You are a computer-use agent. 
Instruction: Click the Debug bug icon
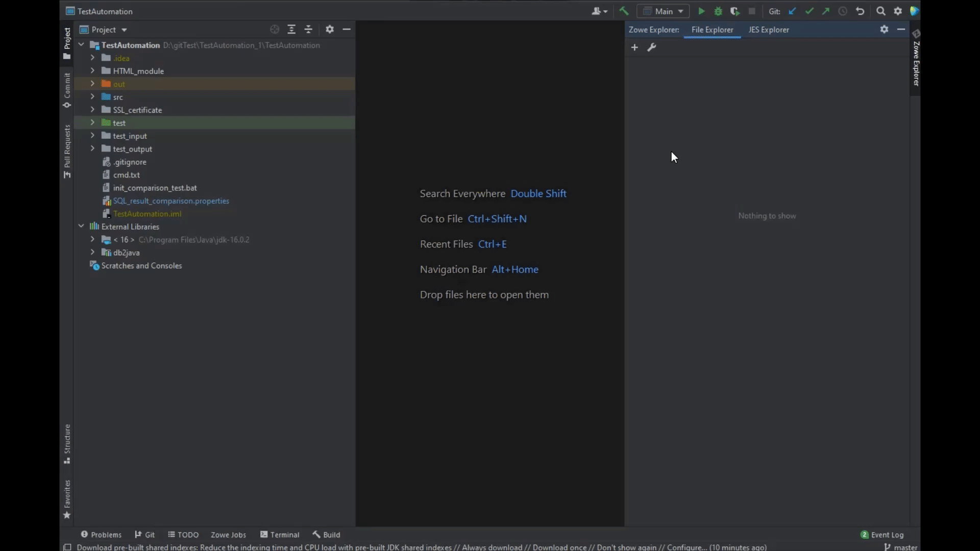[x=718, y=11]
